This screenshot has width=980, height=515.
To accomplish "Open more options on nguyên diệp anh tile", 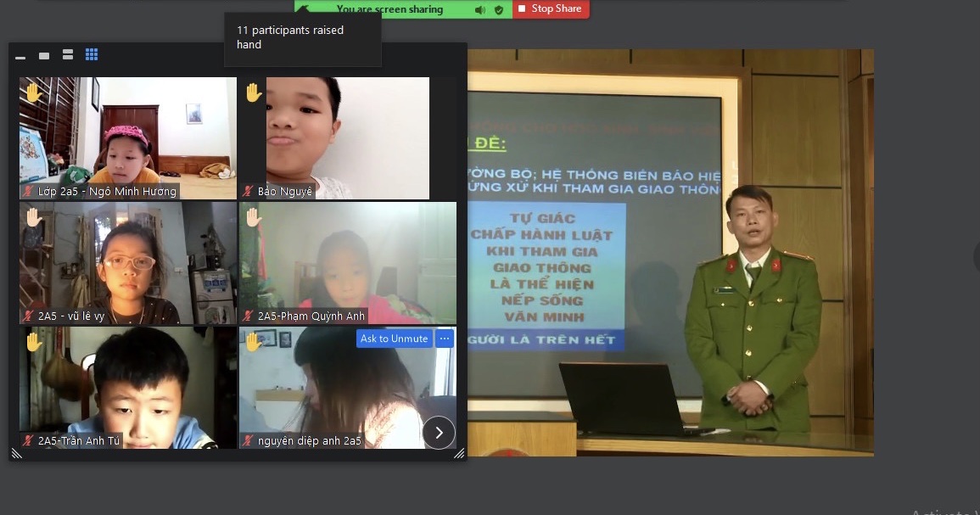I will [x=445, y=339].
